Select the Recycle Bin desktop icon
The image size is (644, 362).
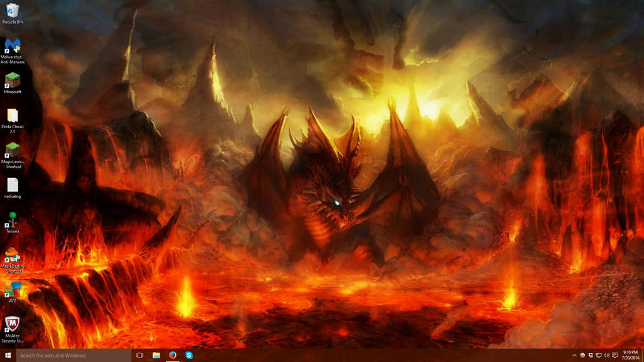(x=13, y=13)
